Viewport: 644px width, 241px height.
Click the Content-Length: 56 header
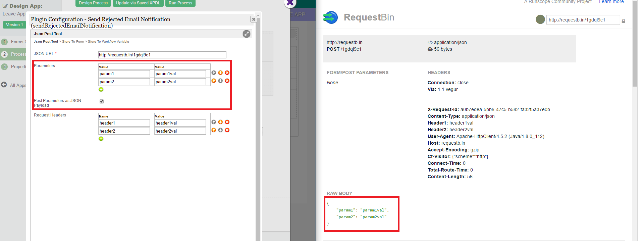click(450, 177)
